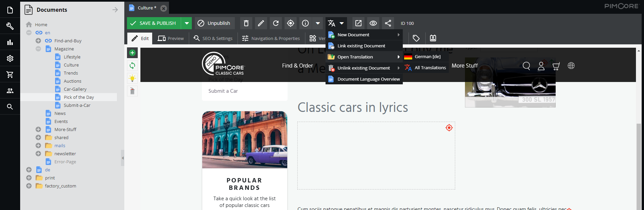Viewport: 644px width, 210px height.
Task: Expand the newsletter folder node
Action: click(x=38, y=154)
